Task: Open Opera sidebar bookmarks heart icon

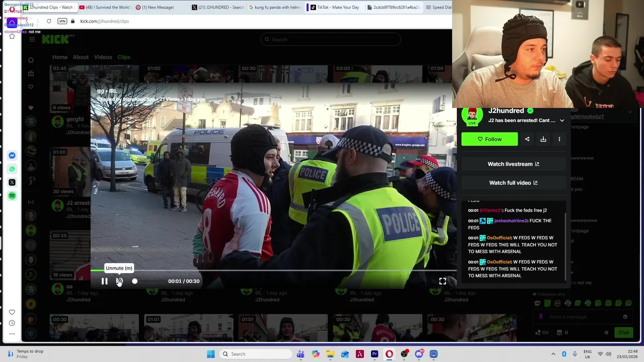Action: point(12,312)
